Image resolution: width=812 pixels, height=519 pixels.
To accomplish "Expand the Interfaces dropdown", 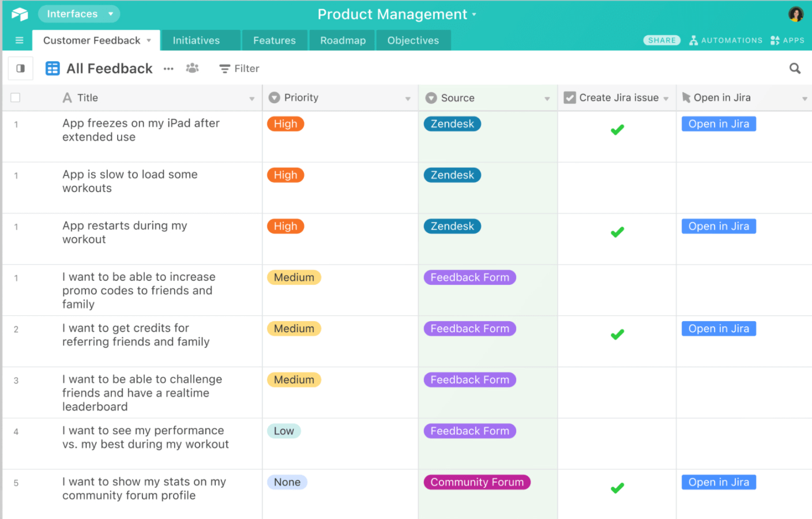I will pyautogui.click(x=79, y=14).
